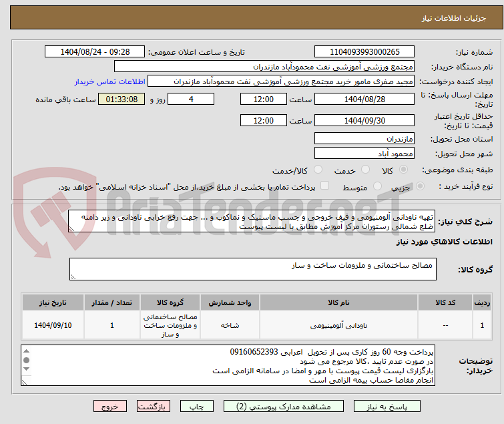The width and height of the screenshot is (504, 424).
Task: Click the 'ردیف' column header
Action: click(x=482, y=302)
